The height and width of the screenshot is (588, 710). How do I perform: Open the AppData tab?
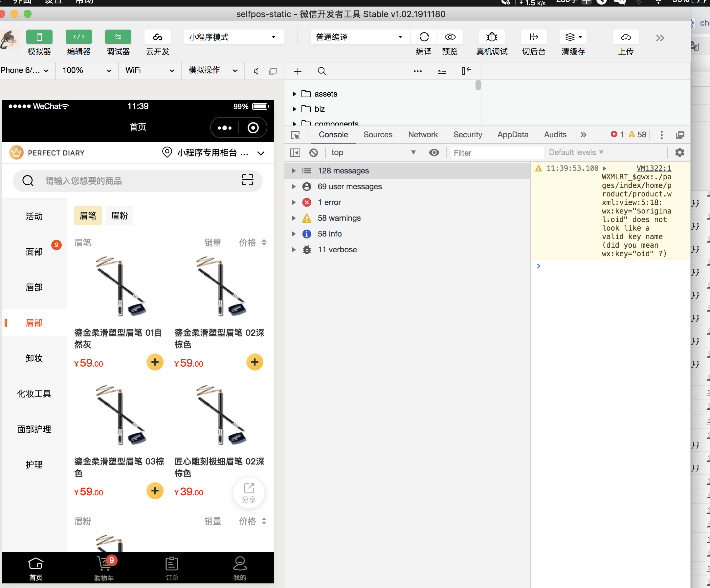tap(513, 135)
